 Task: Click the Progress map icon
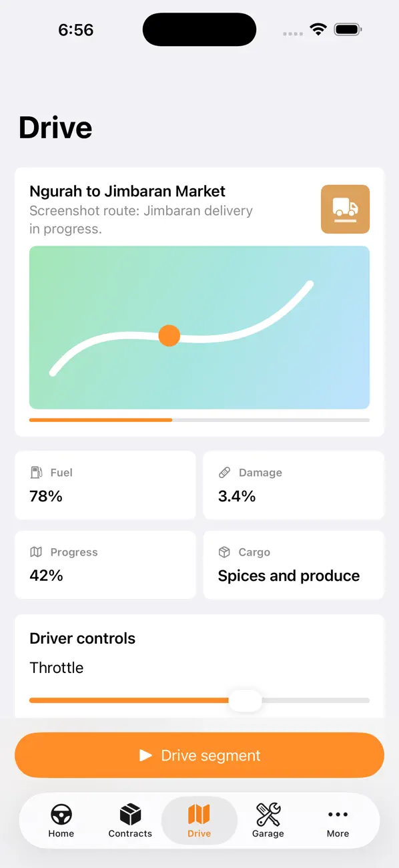36,552
